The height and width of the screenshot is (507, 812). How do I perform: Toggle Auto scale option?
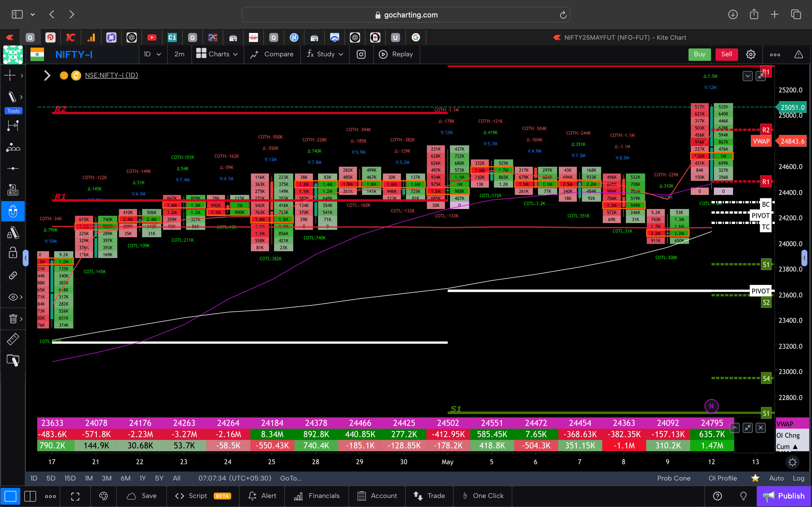[x=776, y=478]
